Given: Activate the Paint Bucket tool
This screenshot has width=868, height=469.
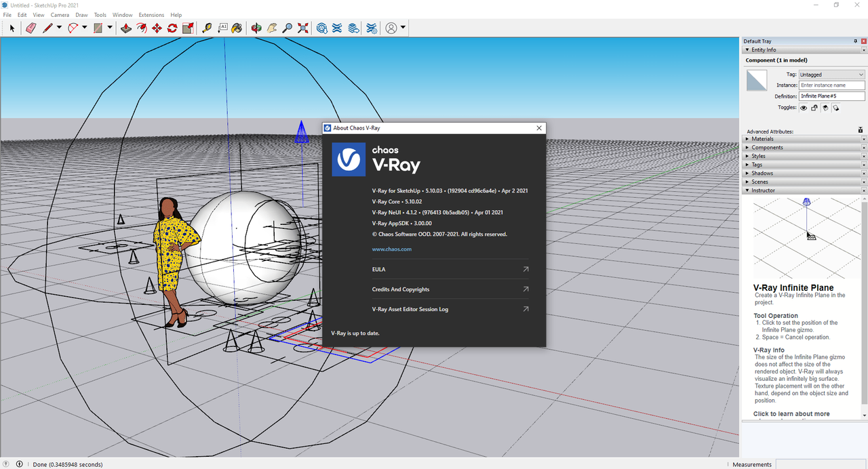Looking at the screenshot, I should click(237, 28).
